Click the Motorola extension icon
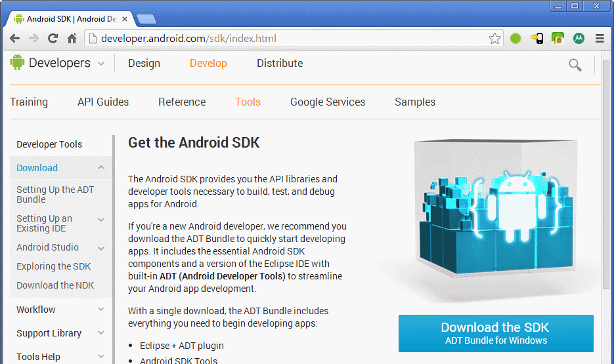 579,38
